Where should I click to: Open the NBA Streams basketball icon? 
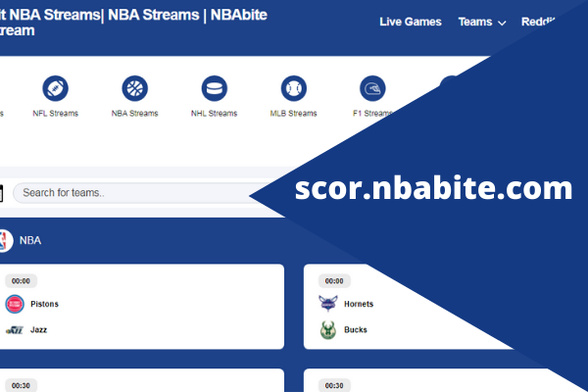[x=134, y=88]
